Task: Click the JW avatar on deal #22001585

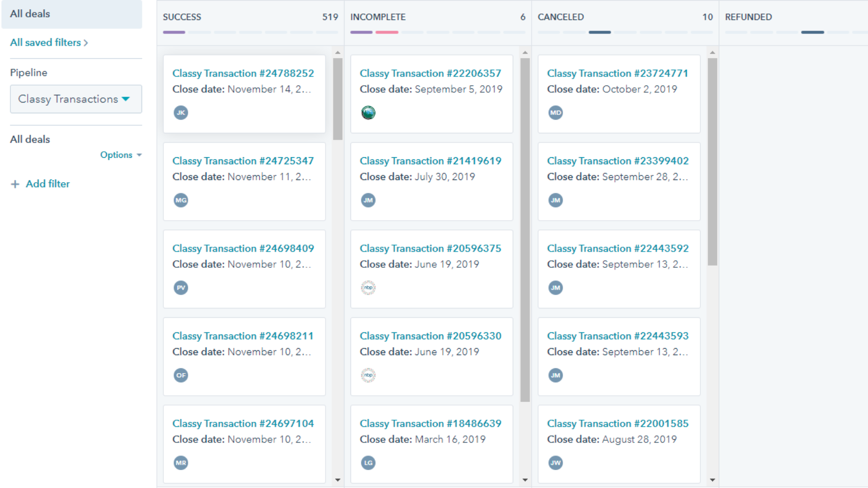Action: (x=556, y=463)
